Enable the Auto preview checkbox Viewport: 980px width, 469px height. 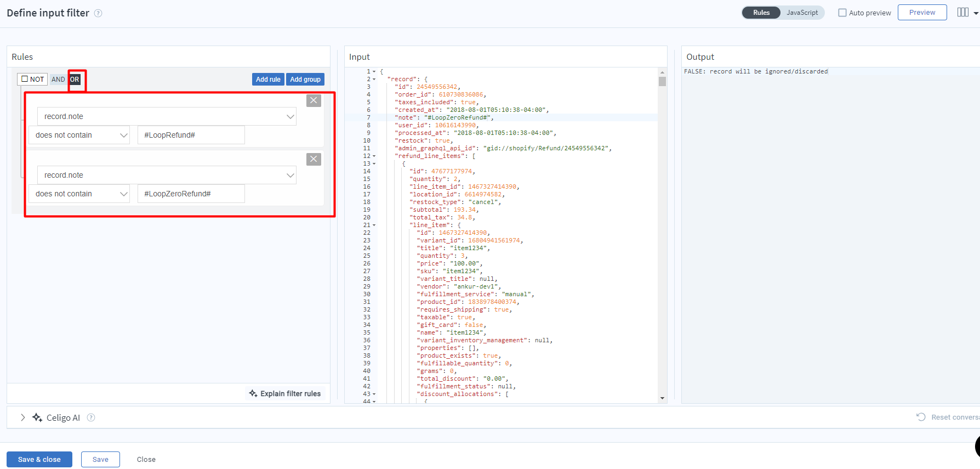pos(842,13)
